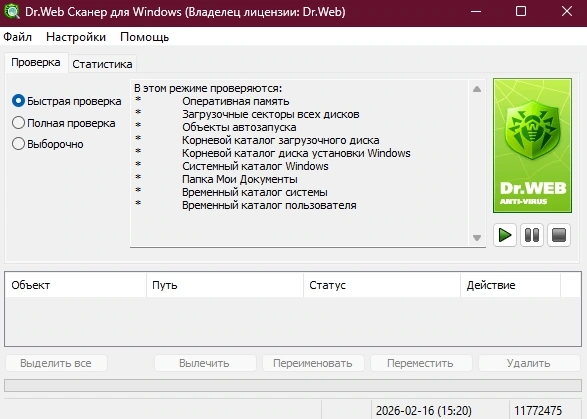Pause the scan with the pause button
This screenshot has width=587, height=419.
[x=532, y=235]
